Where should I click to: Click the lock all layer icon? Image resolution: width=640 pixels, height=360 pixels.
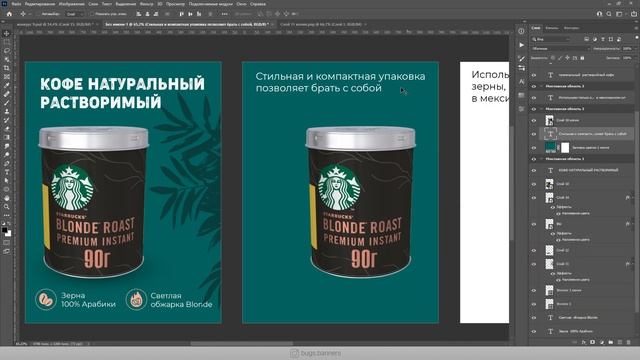pyautogui.click(x=582, y=58)
